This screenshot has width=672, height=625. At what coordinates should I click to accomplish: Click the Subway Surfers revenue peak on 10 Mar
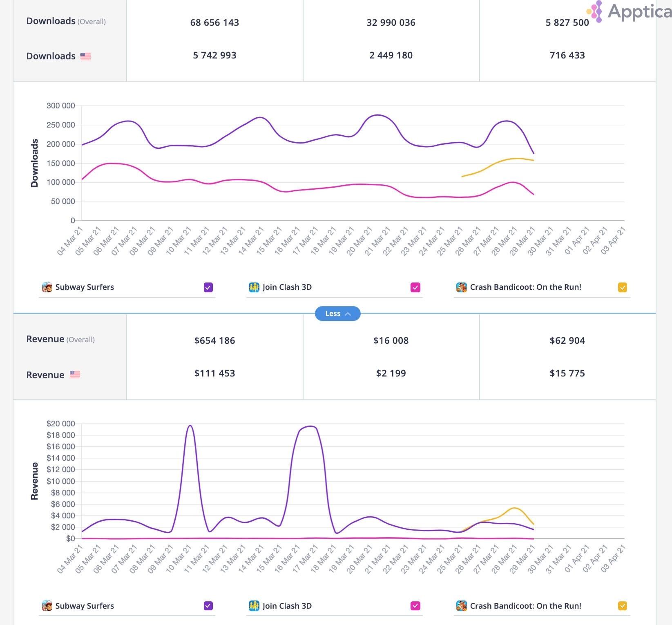(190, 426)
